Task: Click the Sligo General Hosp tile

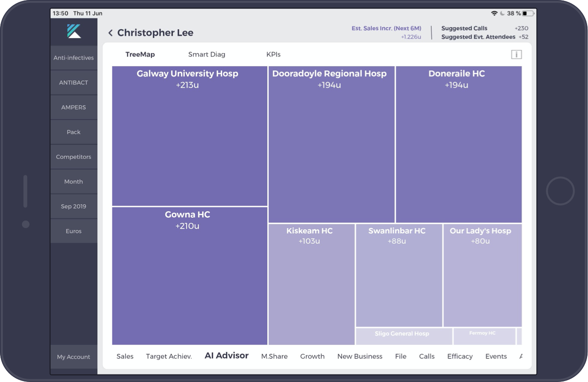Action: 403,336
